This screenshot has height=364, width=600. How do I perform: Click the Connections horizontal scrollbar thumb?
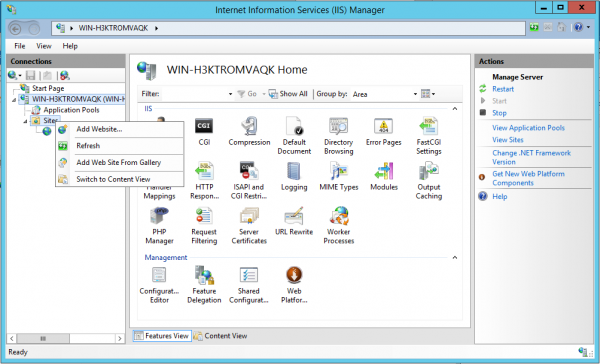pyautogui.click(x=43, y=338)
